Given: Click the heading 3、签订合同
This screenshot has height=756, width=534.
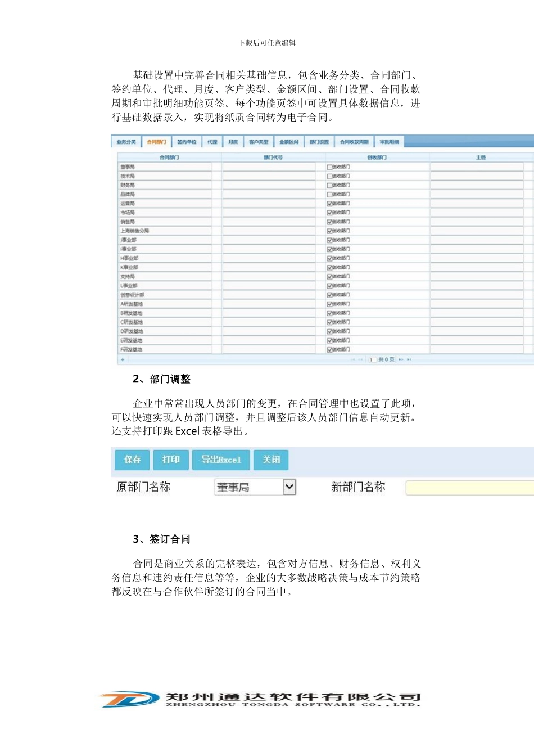Looking at the screenshot, I should pyautogui.click(x=162, y=539).
